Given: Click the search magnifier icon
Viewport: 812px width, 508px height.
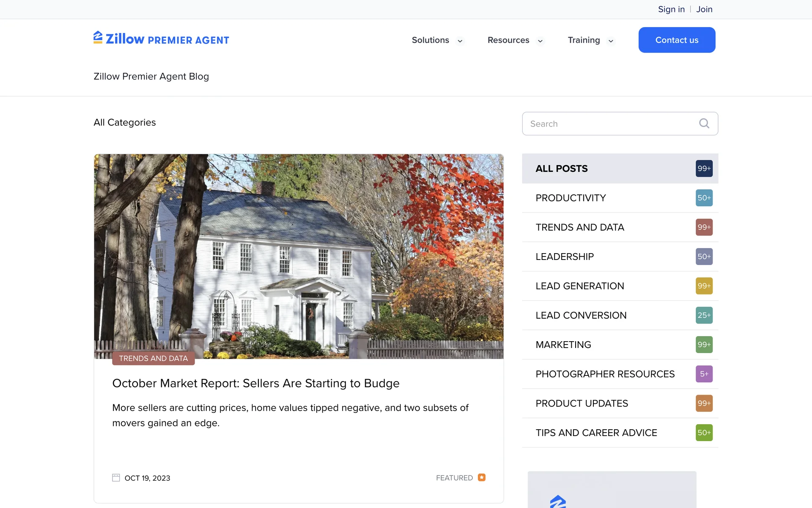Looking at the screenshot, I should 704,123.
